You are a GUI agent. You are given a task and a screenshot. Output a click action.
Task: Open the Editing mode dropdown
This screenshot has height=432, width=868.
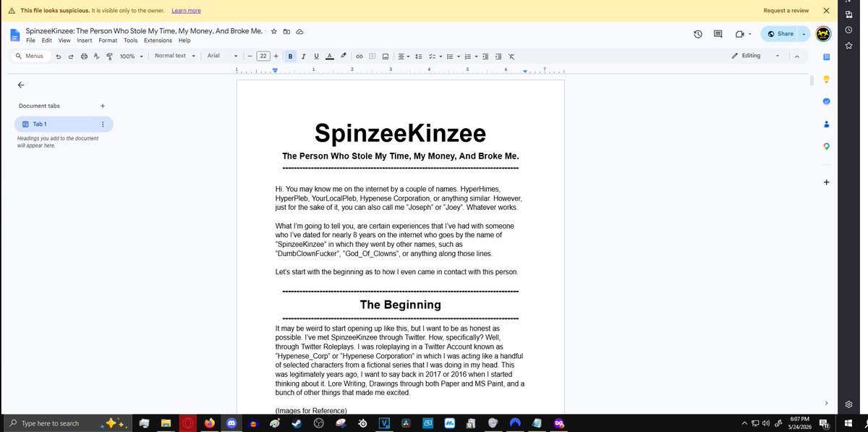(756, 56)
